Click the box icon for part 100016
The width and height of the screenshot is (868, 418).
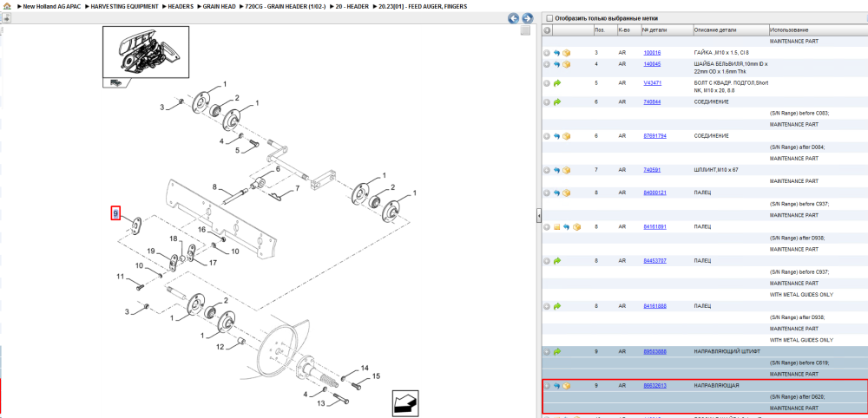tap(567, 53)
